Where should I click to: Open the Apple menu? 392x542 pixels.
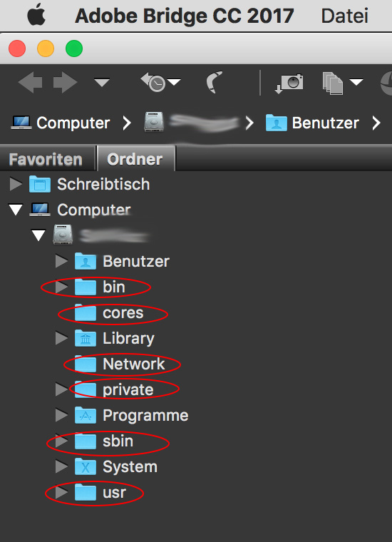[x=36, y=15]
